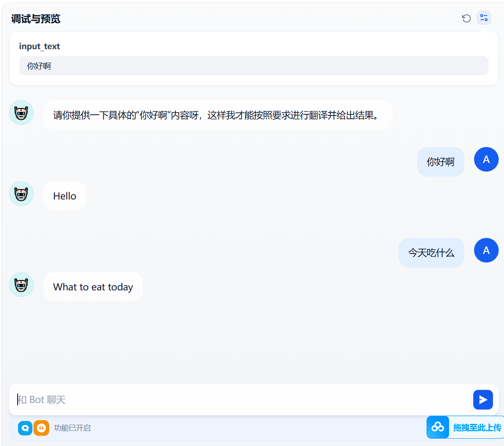
Task: Click the bot avatar next to What to eat today
Action: pos(21,285)
